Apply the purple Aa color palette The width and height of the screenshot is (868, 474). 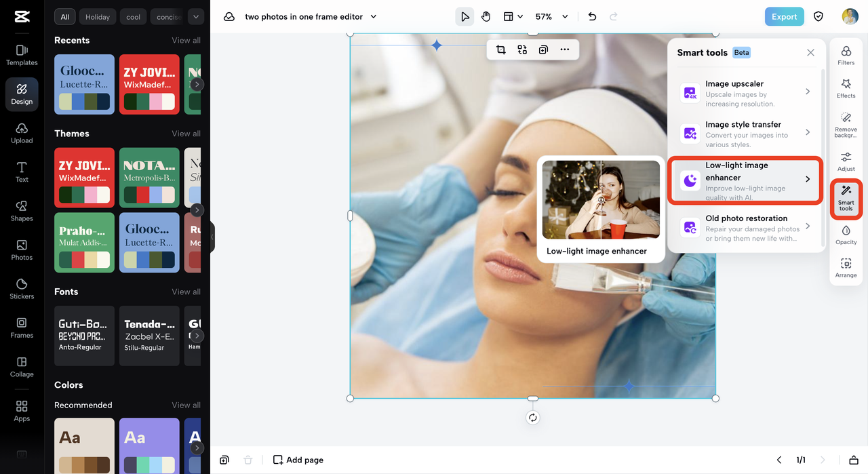[x=149, y=446]
